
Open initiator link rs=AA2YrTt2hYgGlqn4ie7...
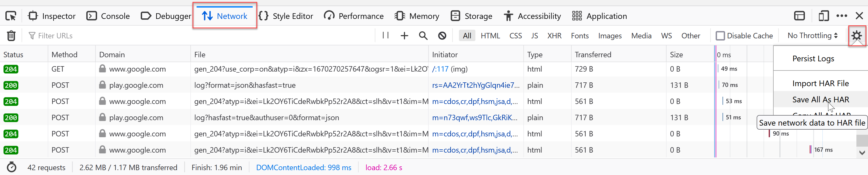[x=475, y=85]
